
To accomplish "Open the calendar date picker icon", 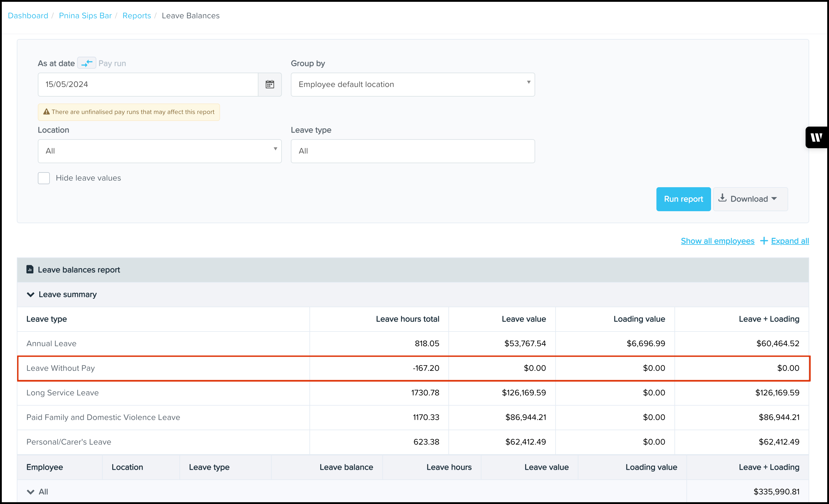I will [270, 84].
